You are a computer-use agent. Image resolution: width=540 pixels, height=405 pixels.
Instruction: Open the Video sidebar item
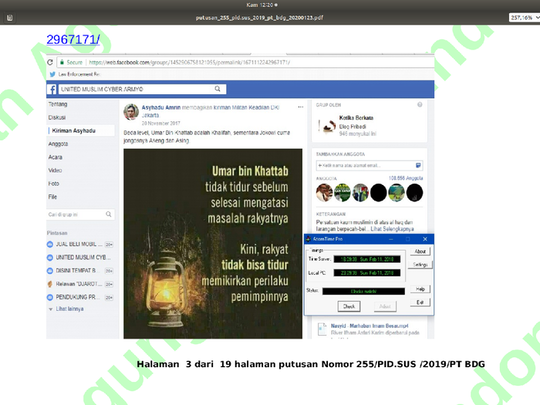click(x=55, y=170)
